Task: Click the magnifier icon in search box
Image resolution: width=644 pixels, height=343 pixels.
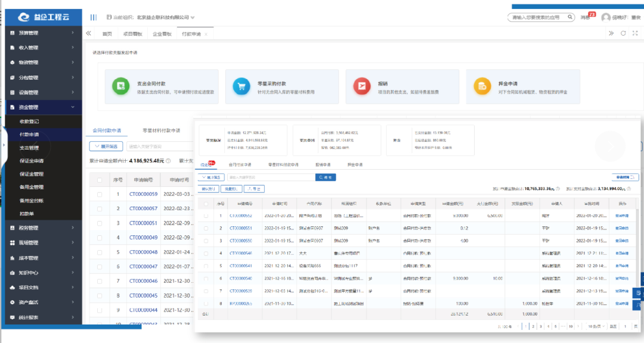Action: 570,17
